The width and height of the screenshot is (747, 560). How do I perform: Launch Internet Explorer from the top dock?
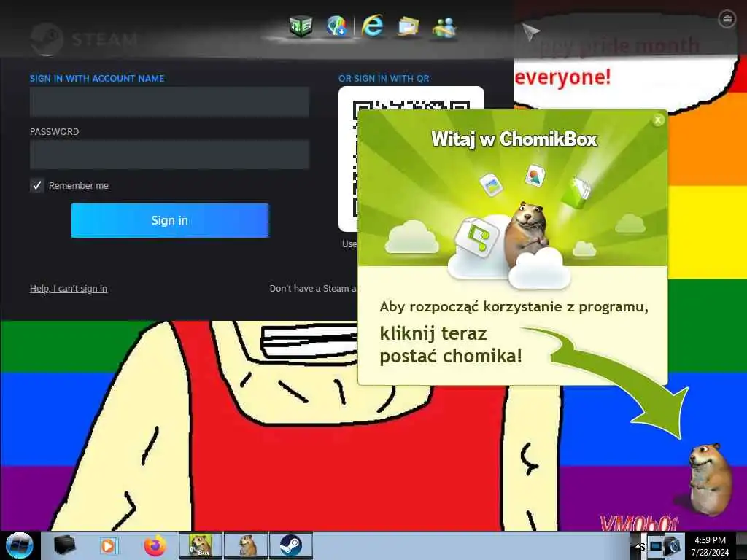tap(372, 26)
